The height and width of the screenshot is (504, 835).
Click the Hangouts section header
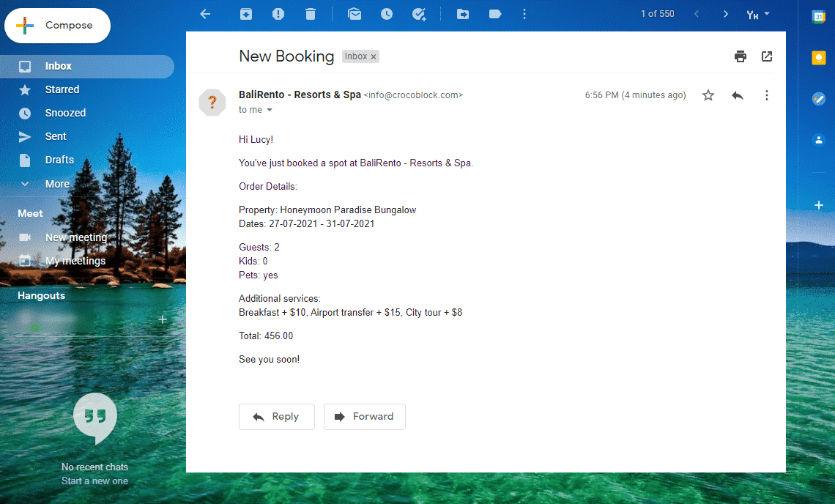pos(42,296)
